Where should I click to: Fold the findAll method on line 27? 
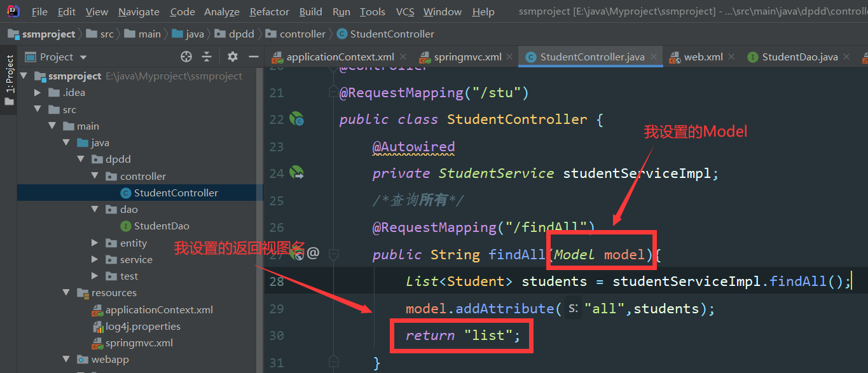[x=333, y=254]
